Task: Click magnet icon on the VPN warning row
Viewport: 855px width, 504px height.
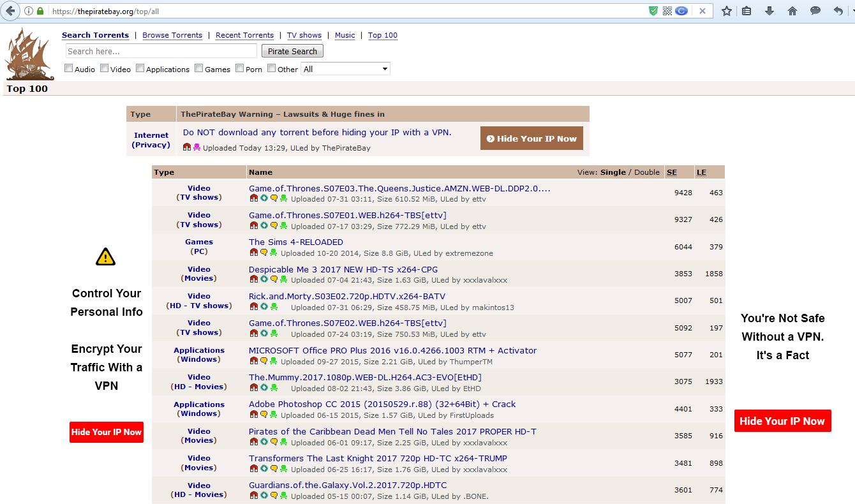Action: [187, 147]
